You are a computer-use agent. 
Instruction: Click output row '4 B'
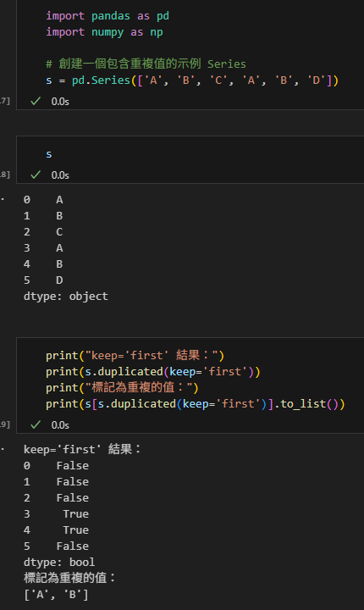pyautogui.click(x=43, y=264)
